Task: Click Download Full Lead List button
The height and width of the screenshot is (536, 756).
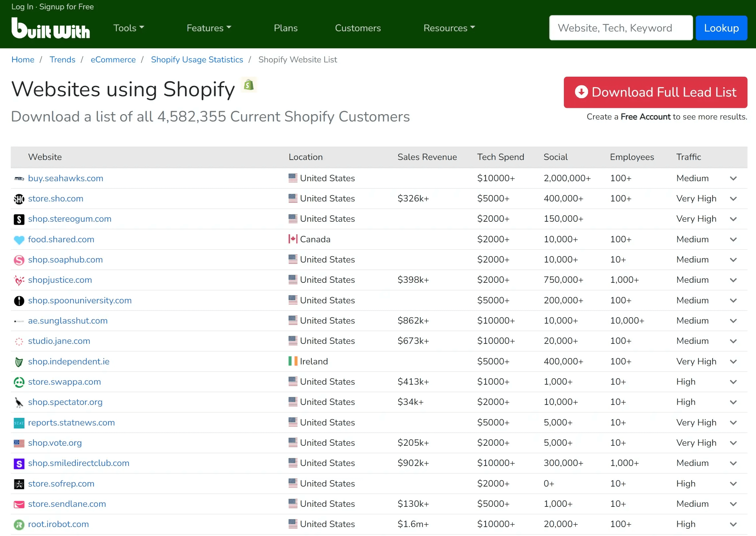Action: pos(655,92)
